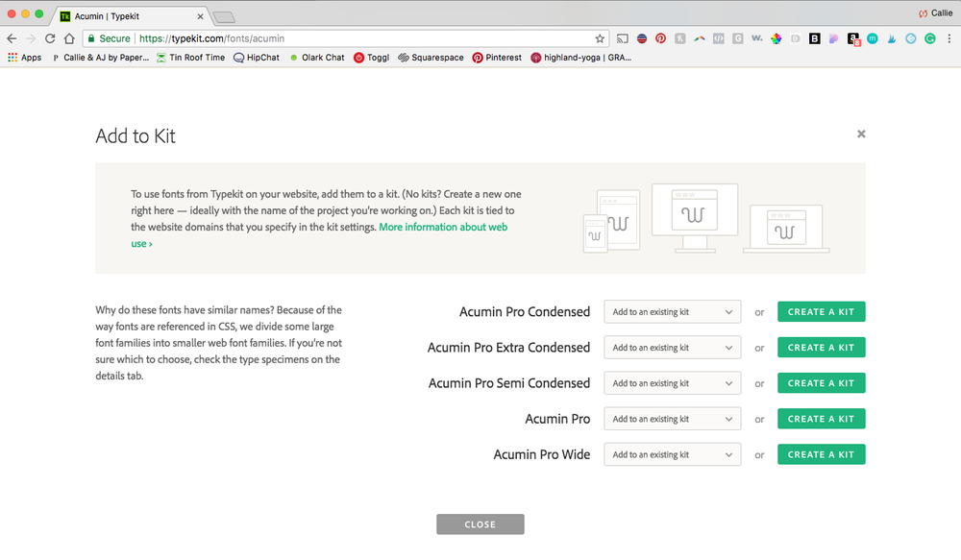Image resolution: width=961 pixels, height=560 pixels.
Task: Create a kit for Acumin Pro
Action: point(822,419)
